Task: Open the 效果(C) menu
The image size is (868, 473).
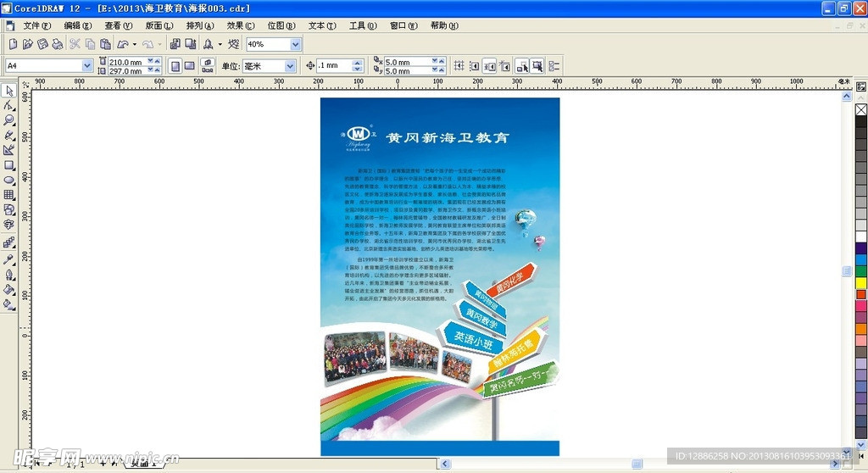Action: [241, 25]
